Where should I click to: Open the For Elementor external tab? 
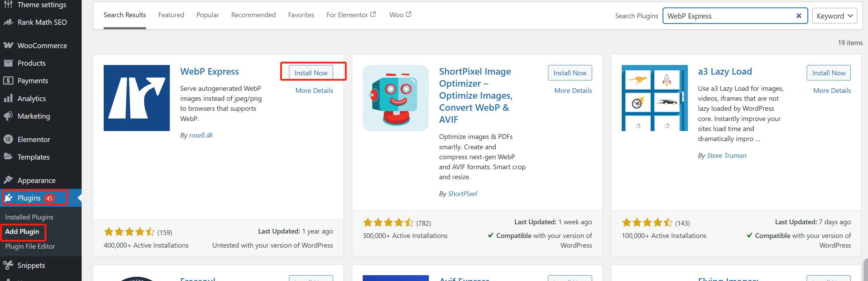351,15
